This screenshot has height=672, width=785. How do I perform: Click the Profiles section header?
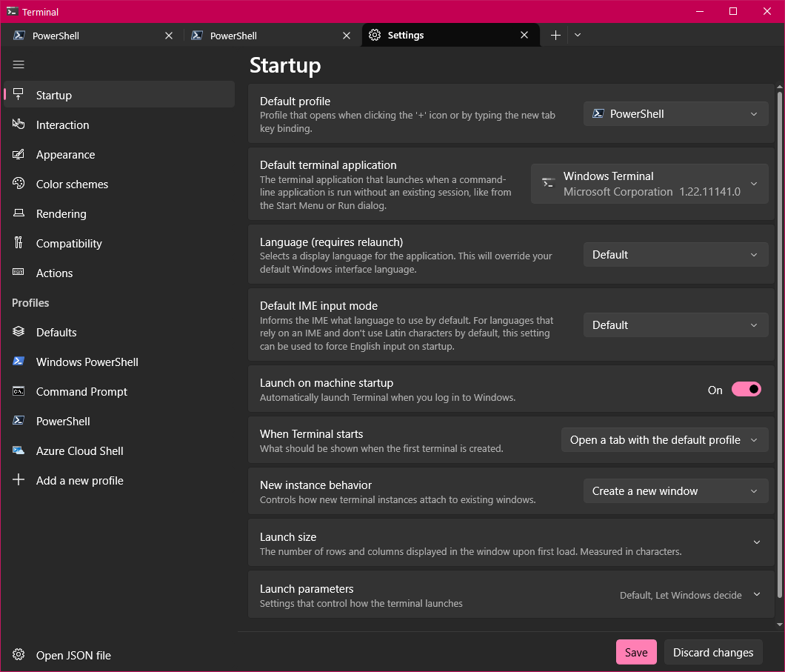point(30,302)
